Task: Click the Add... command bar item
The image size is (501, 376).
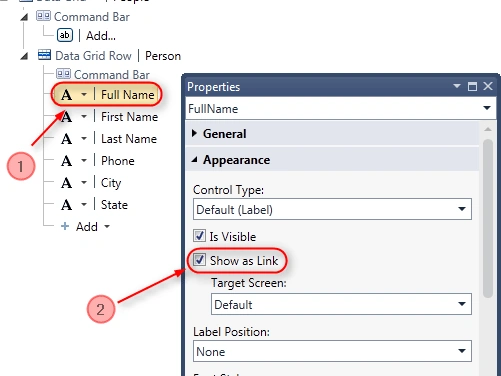Action: pos(101,36)
